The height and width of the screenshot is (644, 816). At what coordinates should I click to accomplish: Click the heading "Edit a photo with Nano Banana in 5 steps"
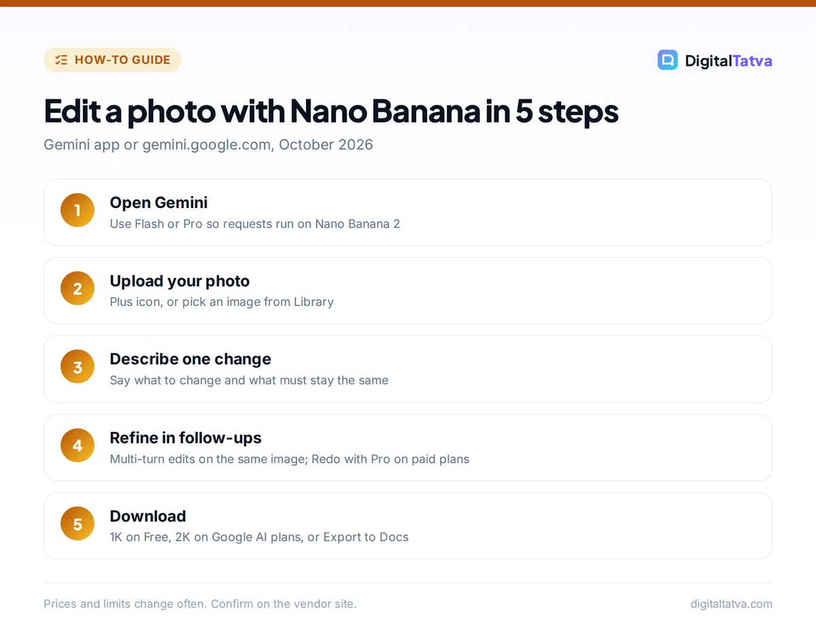331,112
